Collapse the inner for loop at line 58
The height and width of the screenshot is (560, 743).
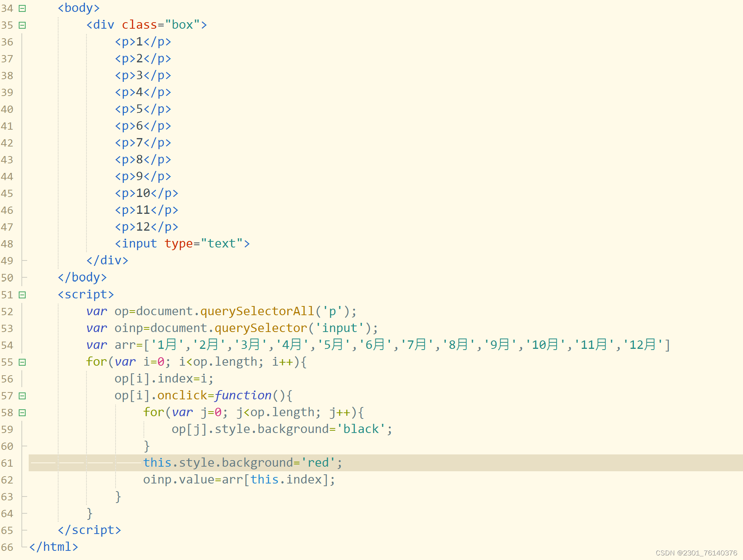coord(22,412)
